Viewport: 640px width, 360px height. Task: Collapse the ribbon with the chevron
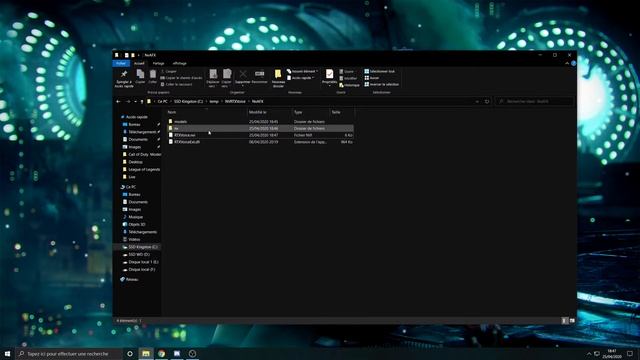(567, 63)
